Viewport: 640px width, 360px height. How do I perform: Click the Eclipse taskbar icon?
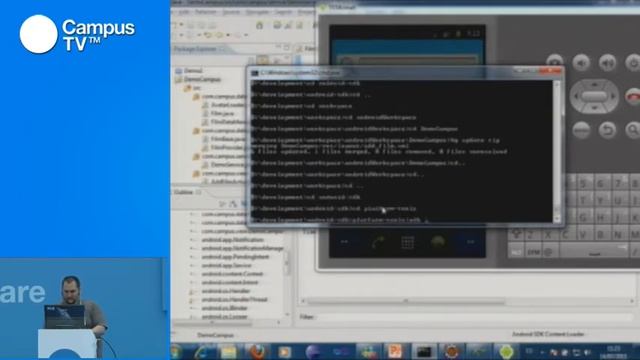[x=313, y=351]
